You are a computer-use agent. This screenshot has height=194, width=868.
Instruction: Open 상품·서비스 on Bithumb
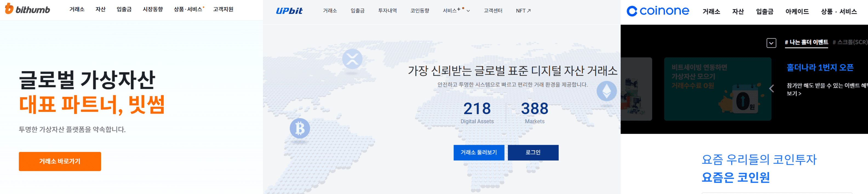pyautogui.click(x=188, y=9)
